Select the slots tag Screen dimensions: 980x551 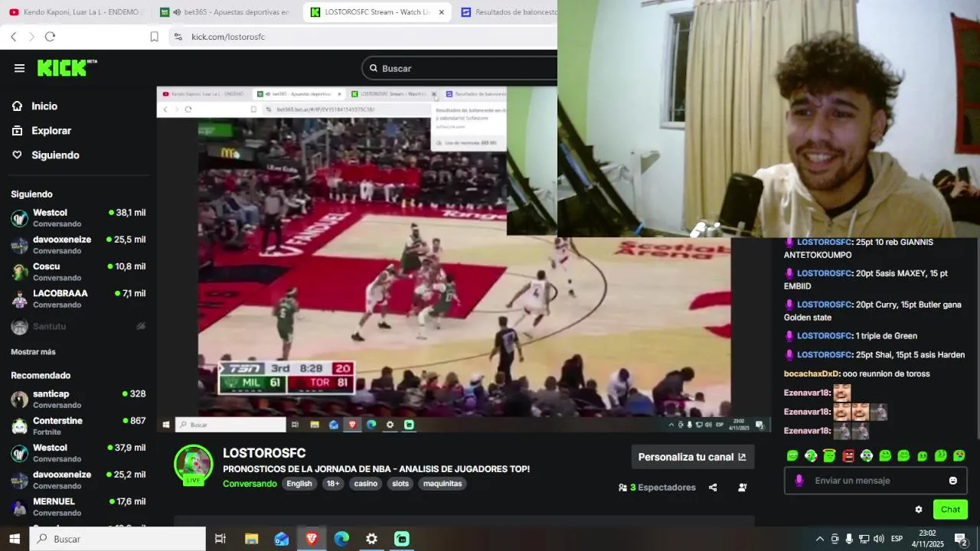pyautogui.click(x=400, y=484)
